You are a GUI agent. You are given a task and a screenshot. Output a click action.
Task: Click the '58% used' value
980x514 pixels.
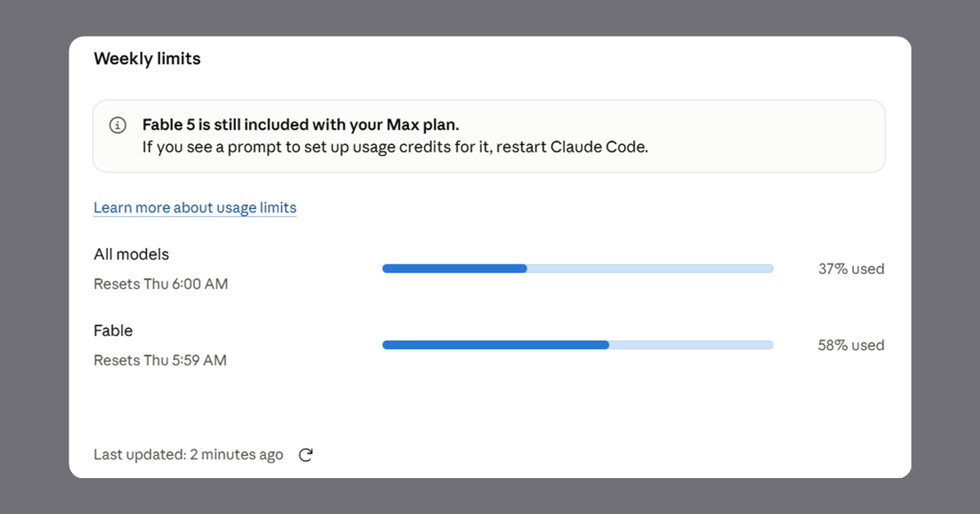pos(851,345)
